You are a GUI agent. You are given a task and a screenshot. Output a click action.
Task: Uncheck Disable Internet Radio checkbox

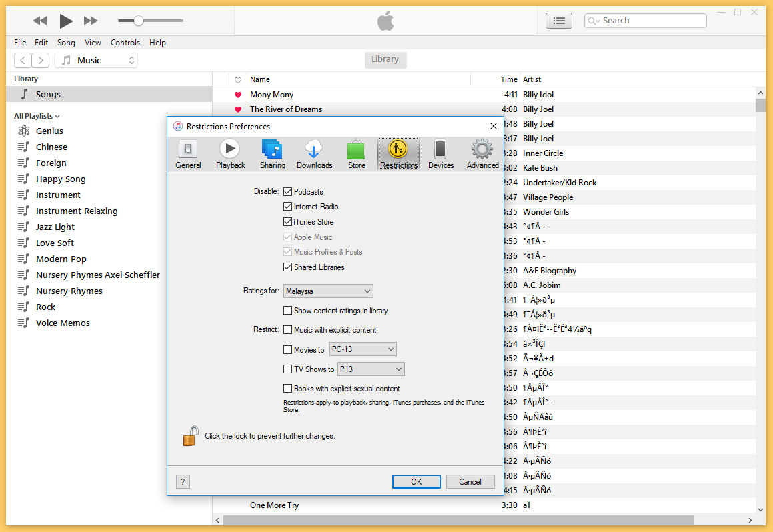pyautogui.click(x=288, y=207)
